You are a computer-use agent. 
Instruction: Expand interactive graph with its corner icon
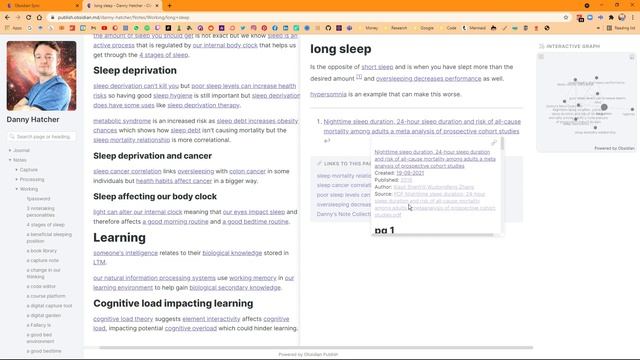(632, 57)
